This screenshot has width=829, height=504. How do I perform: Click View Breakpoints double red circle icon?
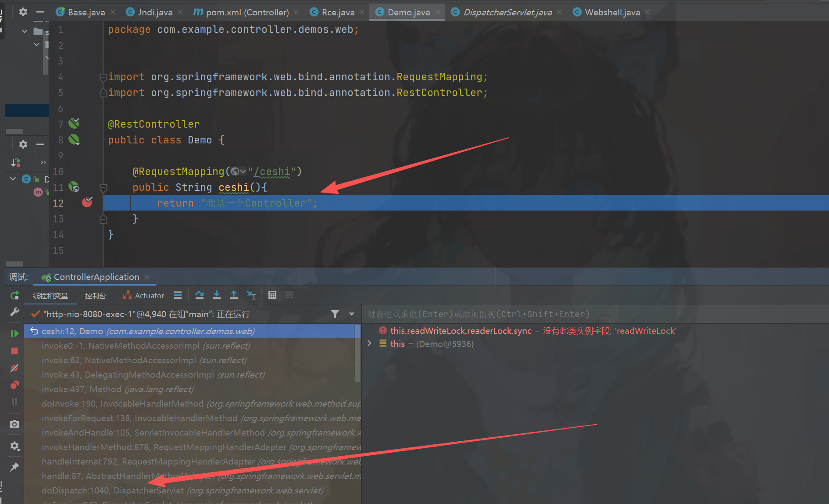14,385
